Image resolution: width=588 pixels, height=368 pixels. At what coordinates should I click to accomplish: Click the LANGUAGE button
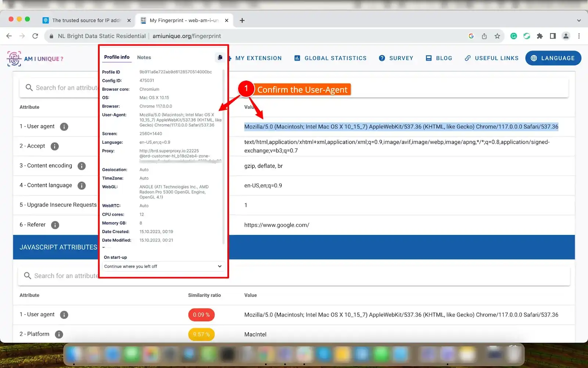553,58
